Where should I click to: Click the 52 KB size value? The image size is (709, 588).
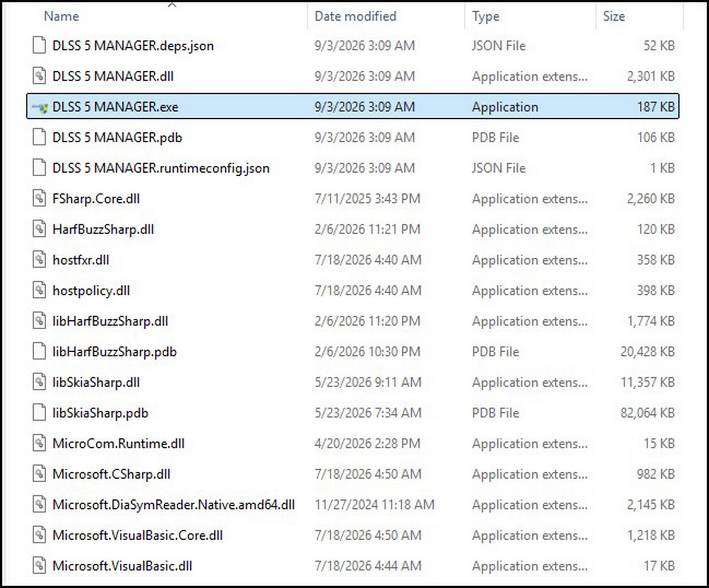659,46
